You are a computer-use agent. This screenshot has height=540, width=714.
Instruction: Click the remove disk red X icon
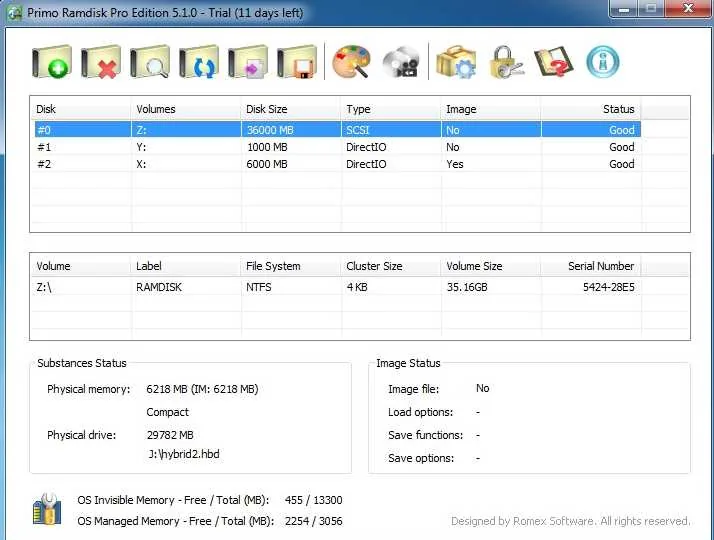[101, 61]
